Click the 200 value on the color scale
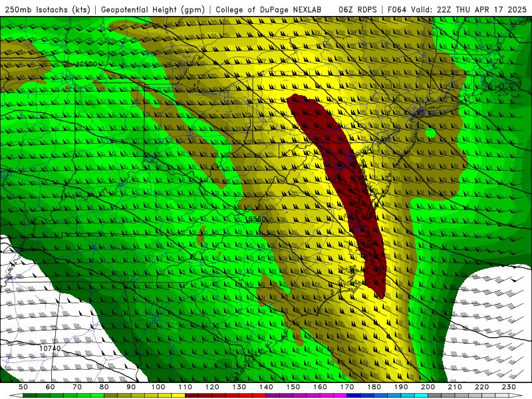 (x=428, y=387)
